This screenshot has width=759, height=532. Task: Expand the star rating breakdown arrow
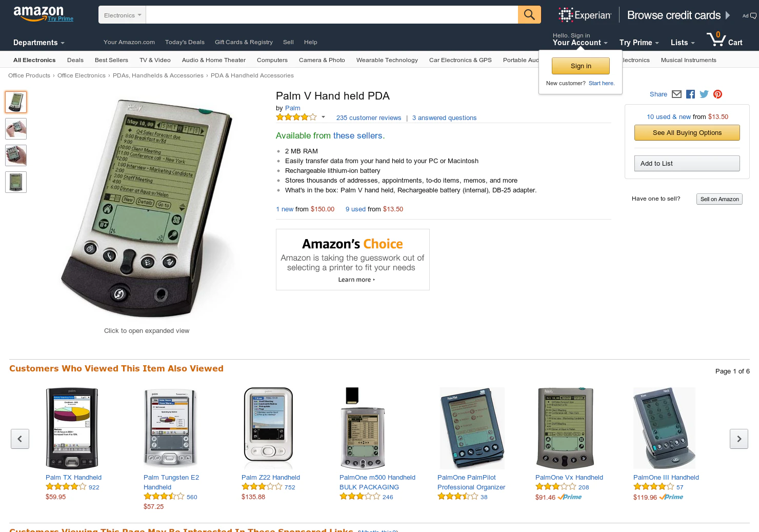click(323, 117)
